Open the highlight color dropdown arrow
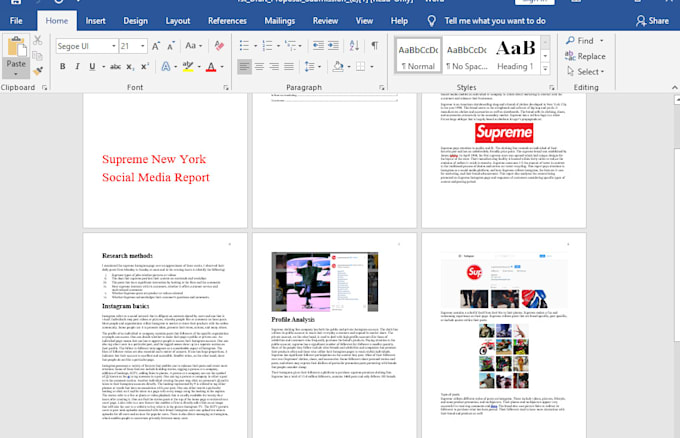Image resolution: width=680 pixels, height=438 pixels. 199,67
